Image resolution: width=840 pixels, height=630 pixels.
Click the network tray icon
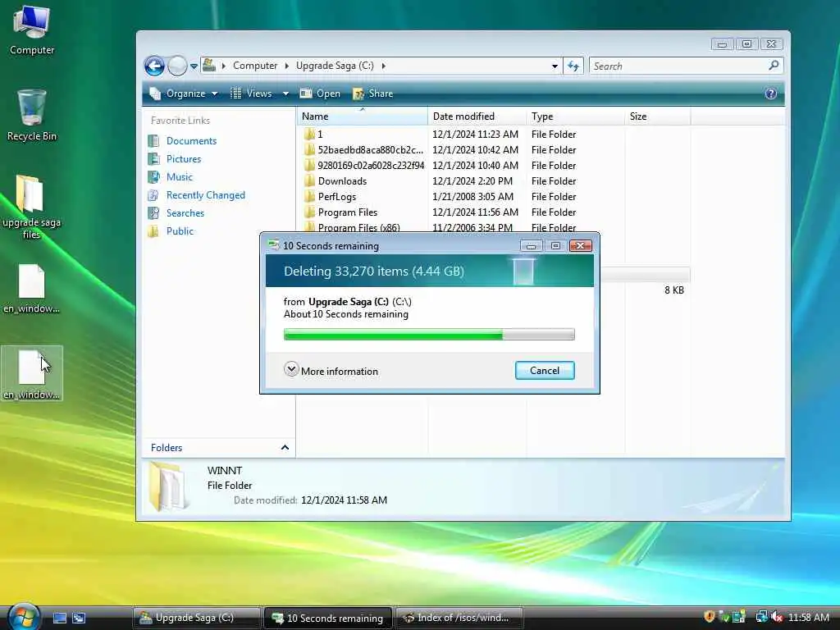[x=761, y=617]
